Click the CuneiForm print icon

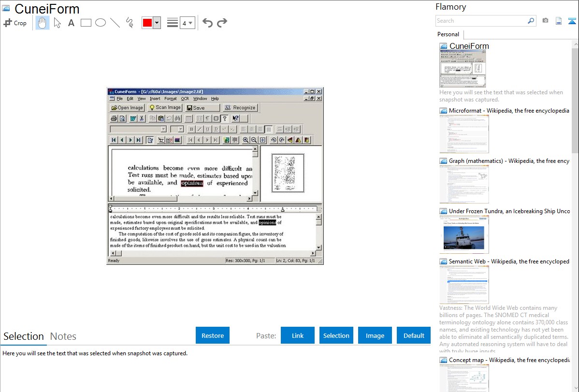(114, 118)
